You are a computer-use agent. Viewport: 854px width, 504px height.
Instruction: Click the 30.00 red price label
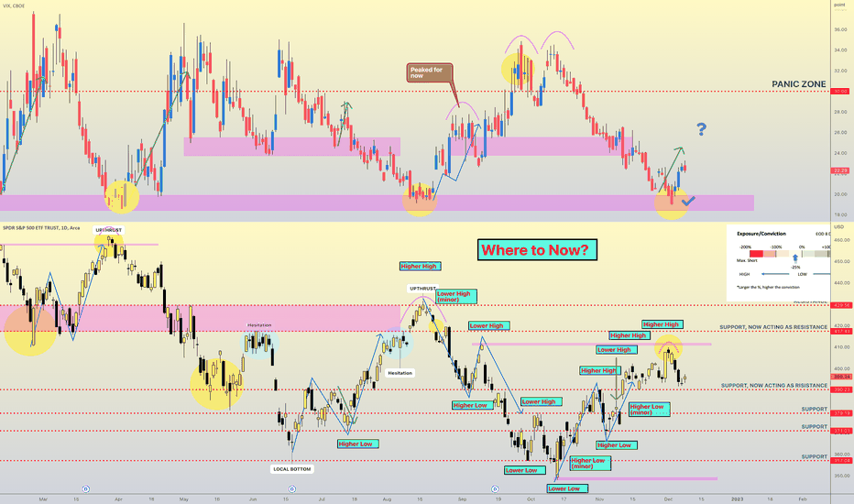coord(841,92)
